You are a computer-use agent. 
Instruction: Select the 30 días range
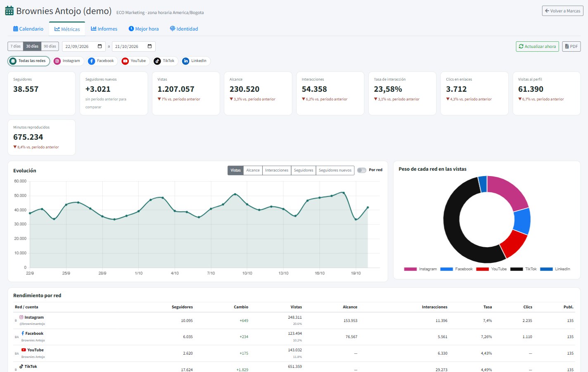click(x=32, y=46)
